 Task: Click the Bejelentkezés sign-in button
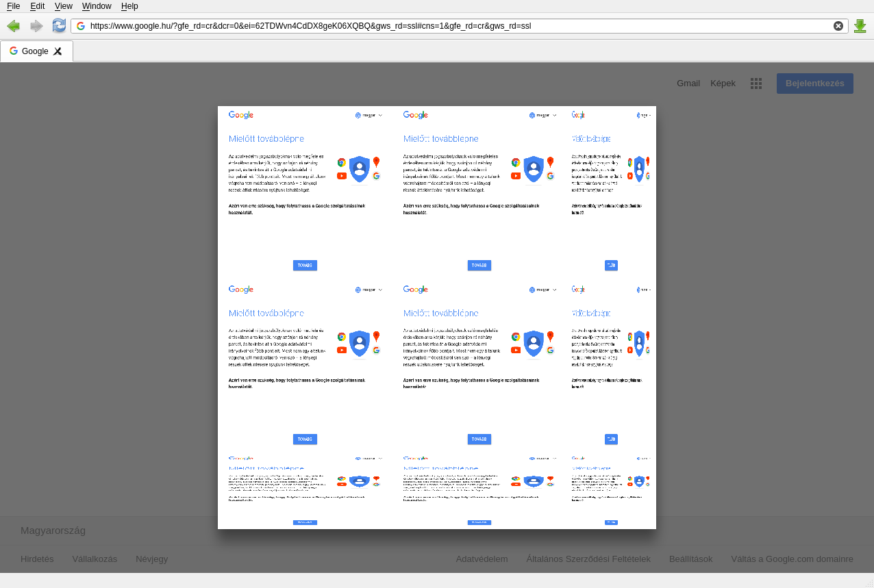coord(814,84)
